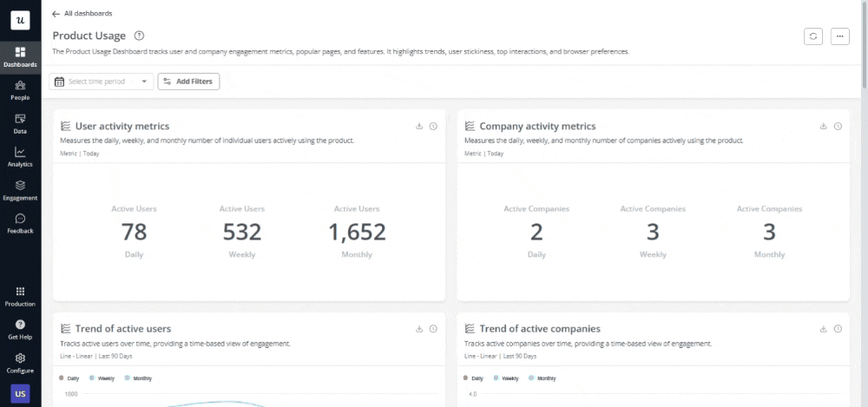
Task: Toggle Monthly series in active companies legend
Action: [x=542, y=378]
